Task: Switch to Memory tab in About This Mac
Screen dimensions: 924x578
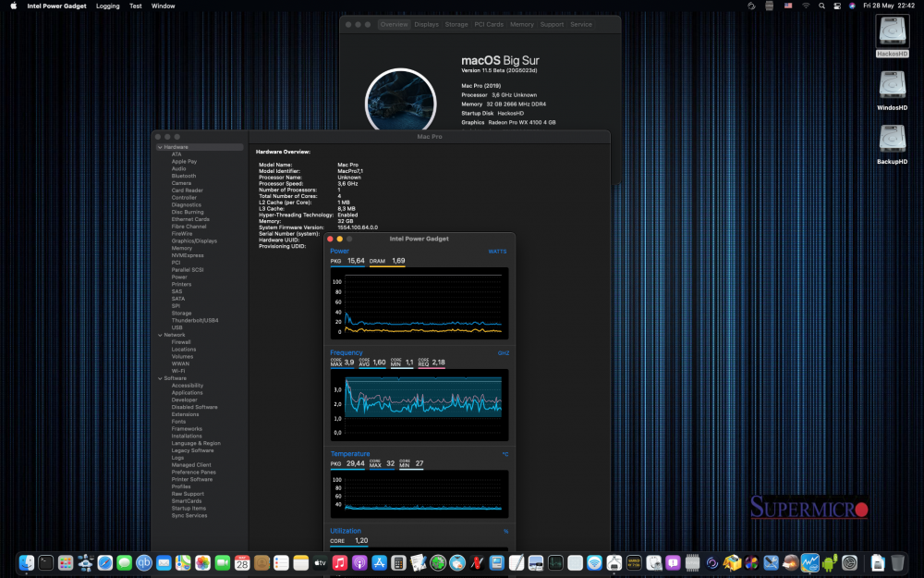Action: tap(522, 25)
